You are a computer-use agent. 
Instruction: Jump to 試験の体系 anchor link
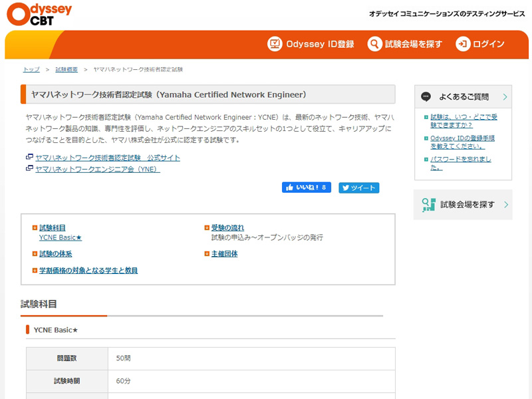(x=56, y=254)
